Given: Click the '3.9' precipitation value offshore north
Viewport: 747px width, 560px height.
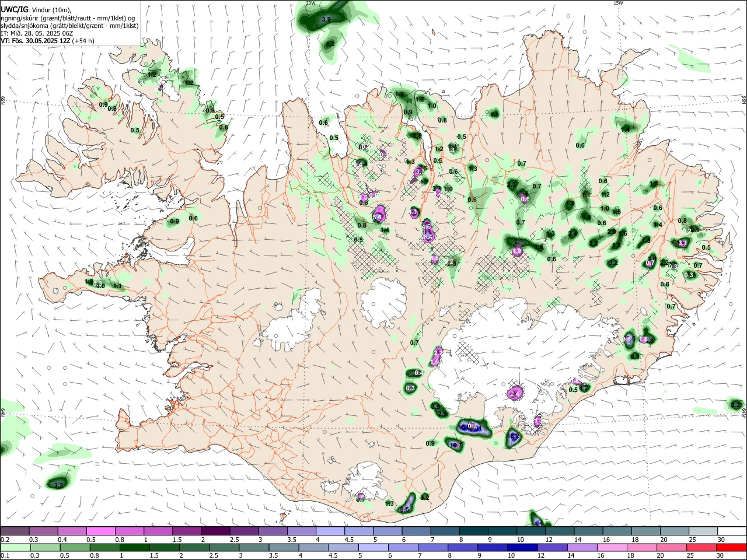Looking at the screenshot, I should [x=326, y=19].
